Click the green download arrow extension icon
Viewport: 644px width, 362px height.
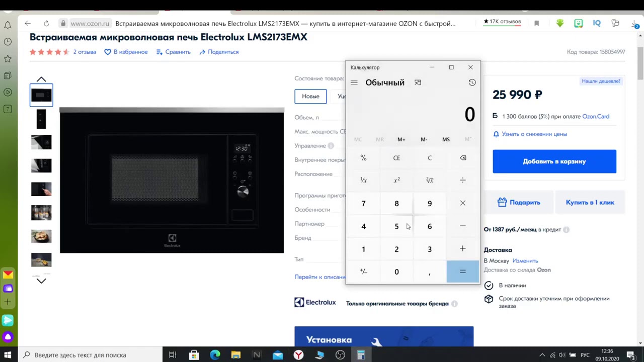tap(560, 23)
